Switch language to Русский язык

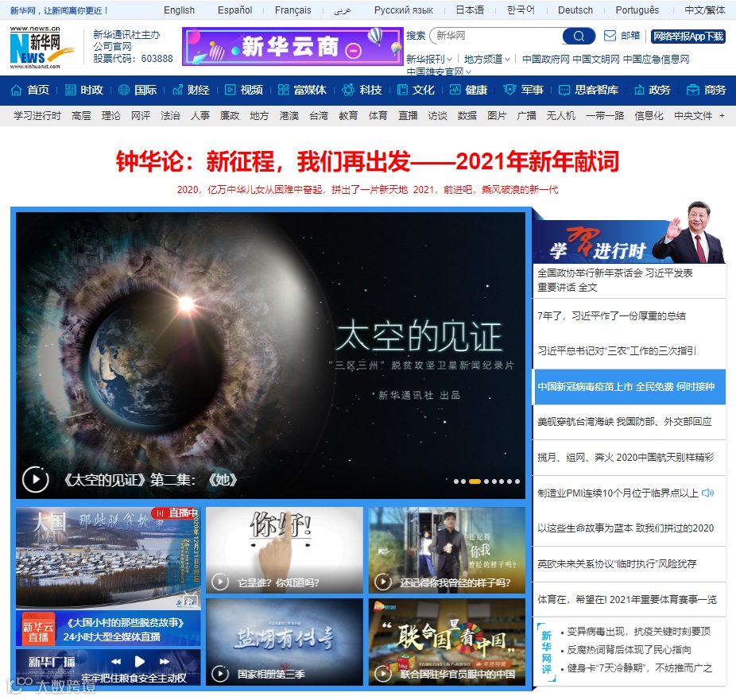[403, 10]
